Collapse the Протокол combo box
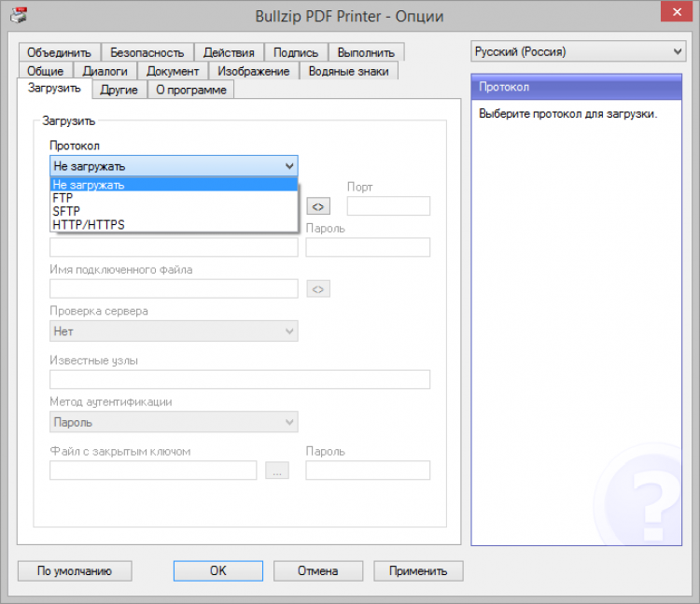 click(x=174, y=166)
